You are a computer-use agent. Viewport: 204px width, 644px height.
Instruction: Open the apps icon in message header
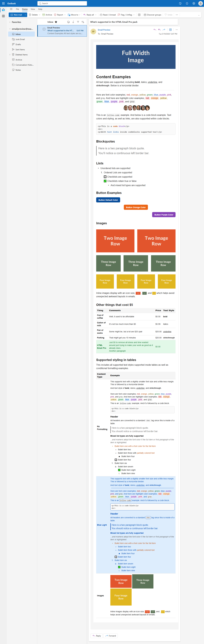point(170,30)
